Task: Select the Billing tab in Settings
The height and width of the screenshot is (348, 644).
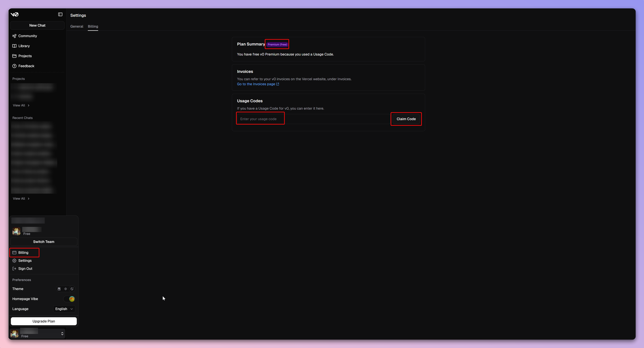Action: (93, 26)
